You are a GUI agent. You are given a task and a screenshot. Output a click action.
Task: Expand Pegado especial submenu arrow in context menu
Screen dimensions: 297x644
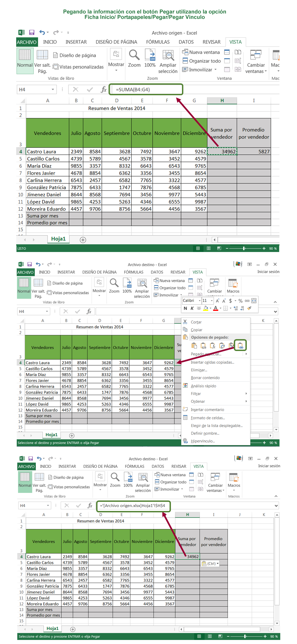246,354
